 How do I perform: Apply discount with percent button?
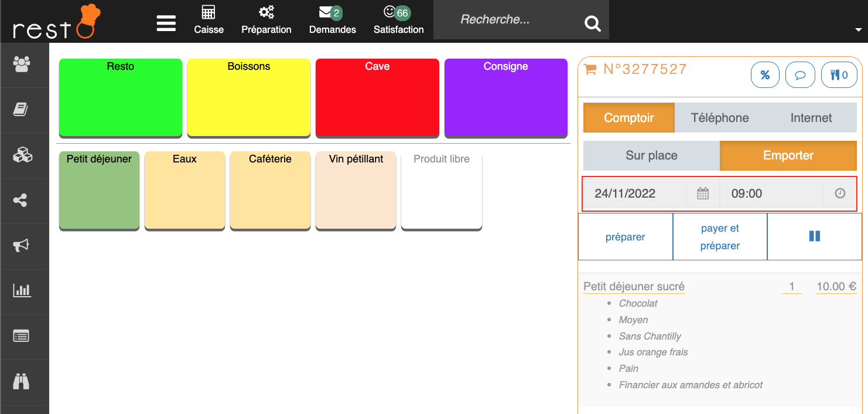pos(764,75)
